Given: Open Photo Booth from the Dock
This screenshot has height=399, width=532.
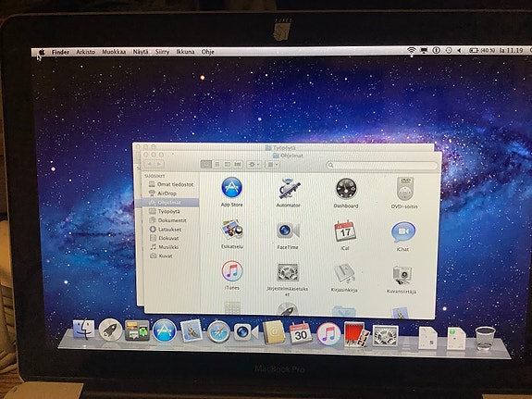Looking at the screenshot, I should pyautogui.click(x=355, y=334).
